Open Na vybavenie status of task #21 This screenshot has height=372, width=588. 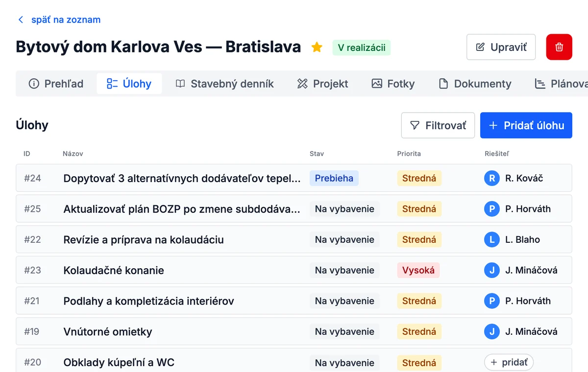point(344,301)
